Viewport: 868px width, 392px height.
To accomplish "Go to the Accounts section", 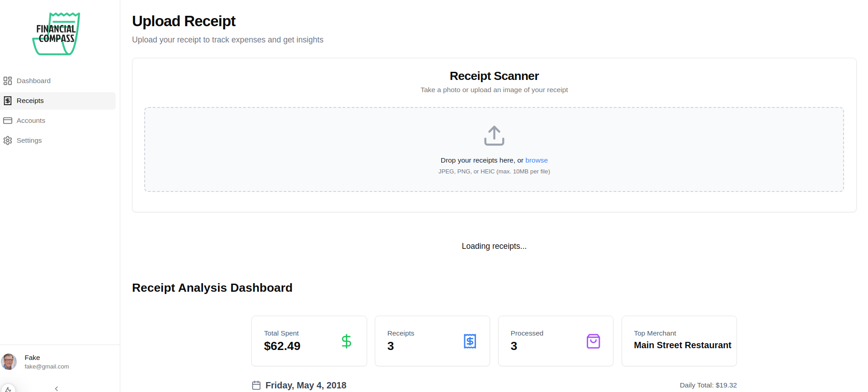I will pos(31,121).
